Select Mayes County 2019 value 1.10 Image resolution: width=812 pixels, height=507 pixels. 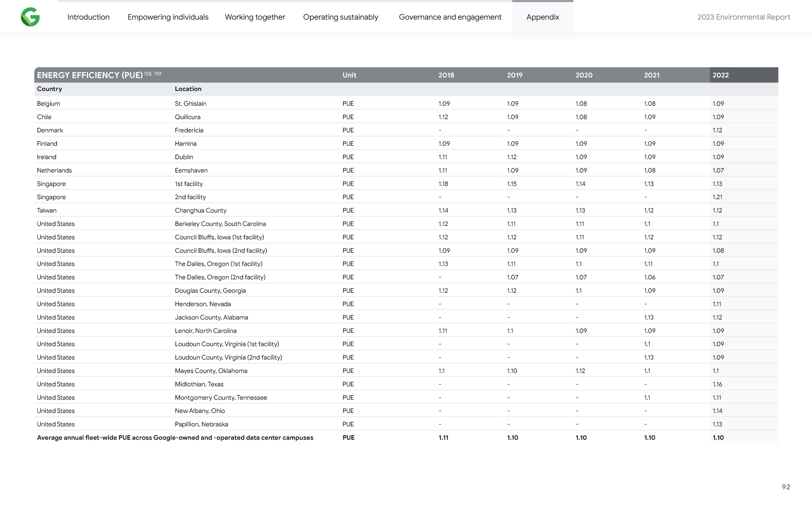click(x=512, y=371)
